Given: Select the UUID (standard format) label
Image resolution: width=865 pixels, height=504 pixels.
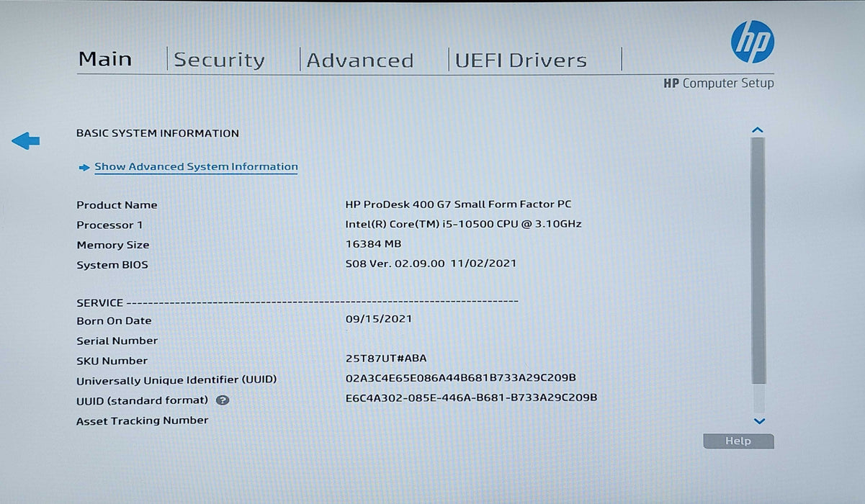Looking at the screenshot, I should point(142,400).
